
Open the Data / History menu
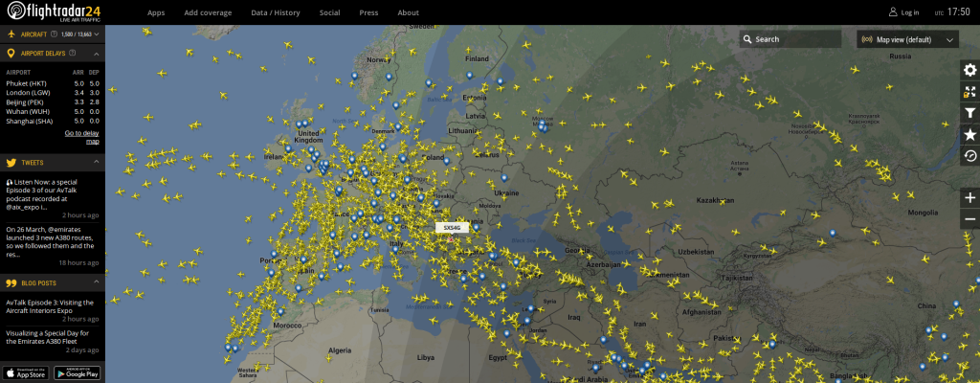click(276, 12)
